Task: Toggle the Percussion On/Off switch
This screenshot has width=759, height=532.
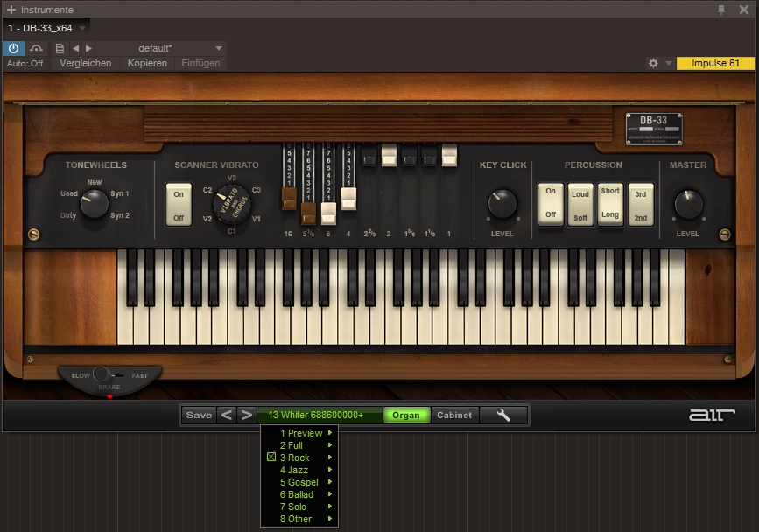Action: coord(551,204)
